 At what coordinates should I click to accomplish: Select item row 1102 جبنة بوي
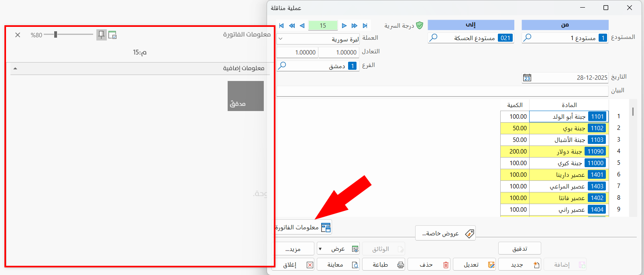569,128
